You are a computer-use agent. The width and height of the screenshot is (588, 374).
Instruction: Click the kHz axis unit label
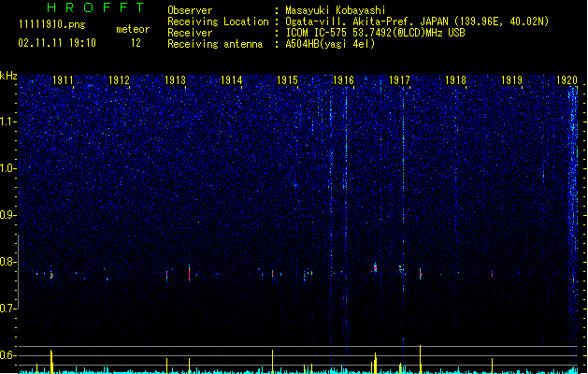8,76
